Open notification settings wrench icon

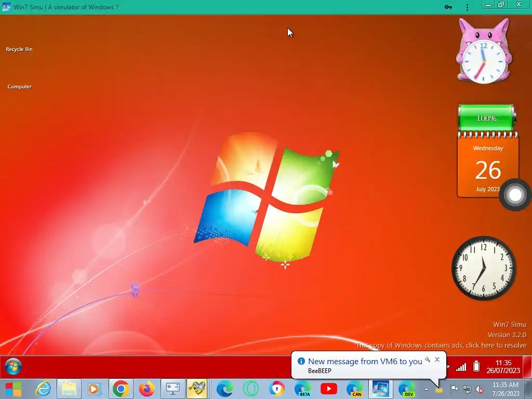[x=428, y=360]
